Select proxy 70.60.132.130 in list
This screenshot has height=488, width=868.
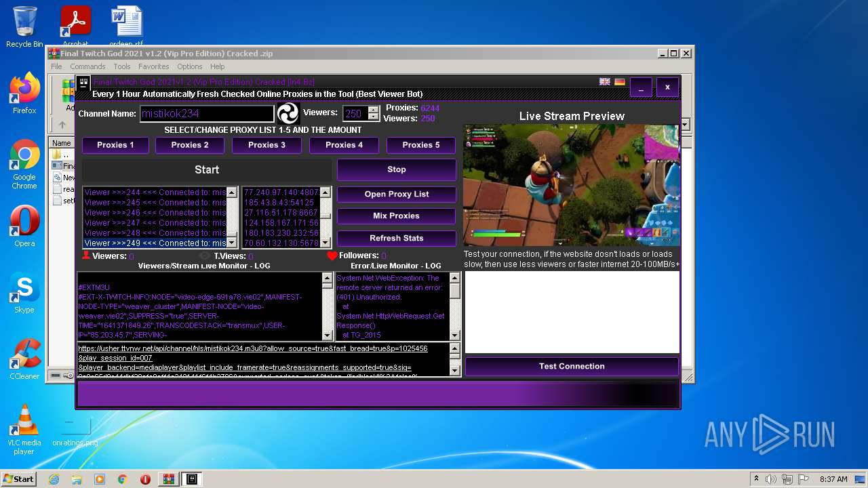281,243
